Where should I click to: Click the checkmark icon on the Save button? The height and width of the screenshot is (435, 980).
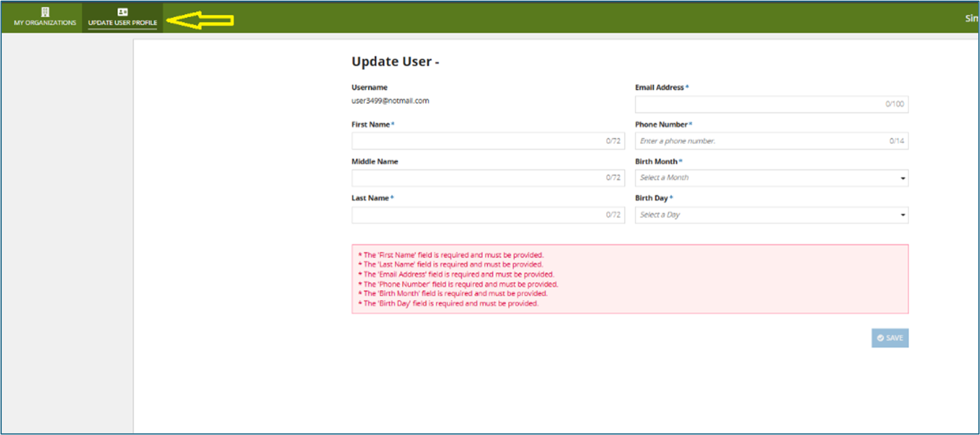pyautogui.click(x=880, y=338)
